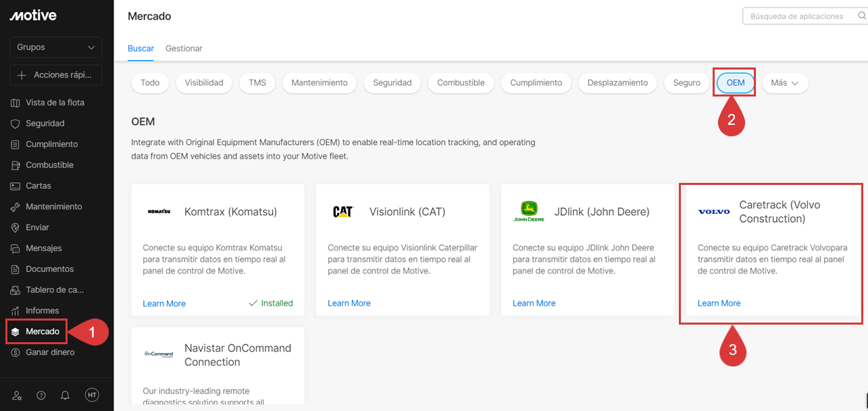868x411 pixels.
Task: Click the Motive logo
Action: point(33,16)
